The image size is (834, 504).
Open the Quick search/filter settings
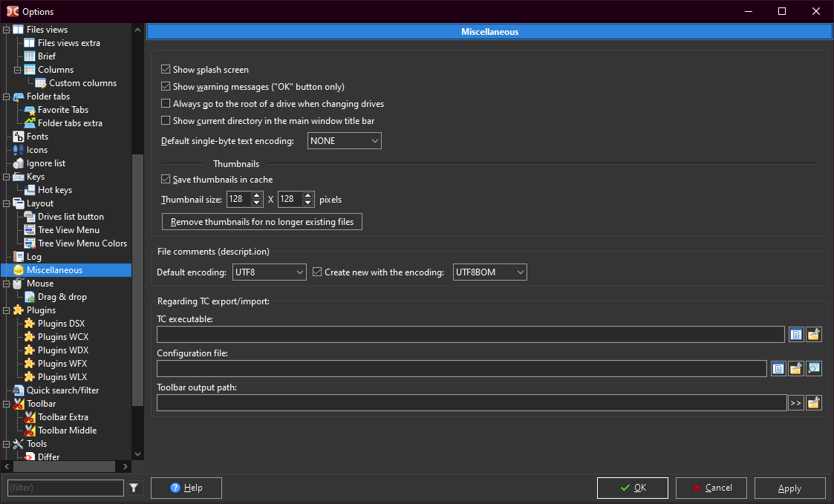coord(62,390)
